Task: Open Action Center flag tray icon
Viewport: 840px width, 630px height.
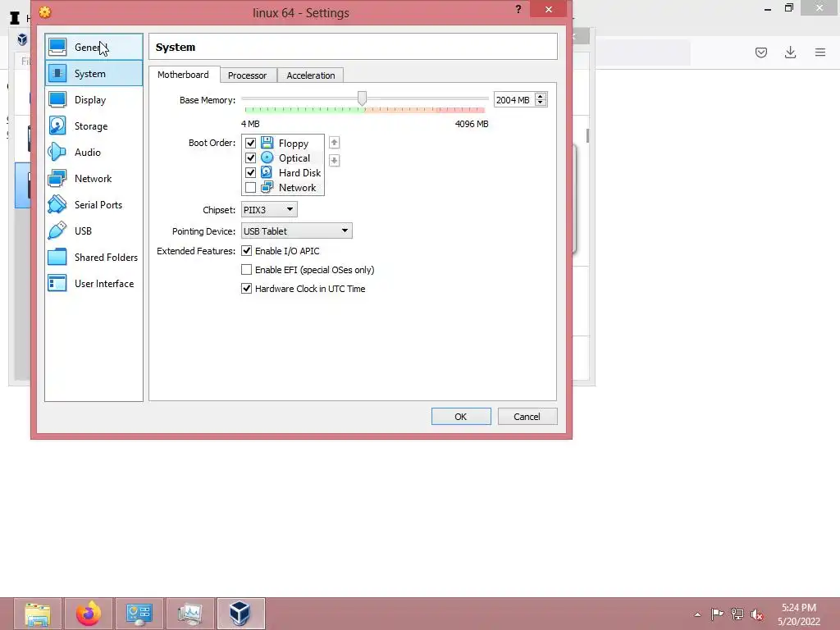Action: (x=717, y=614)
